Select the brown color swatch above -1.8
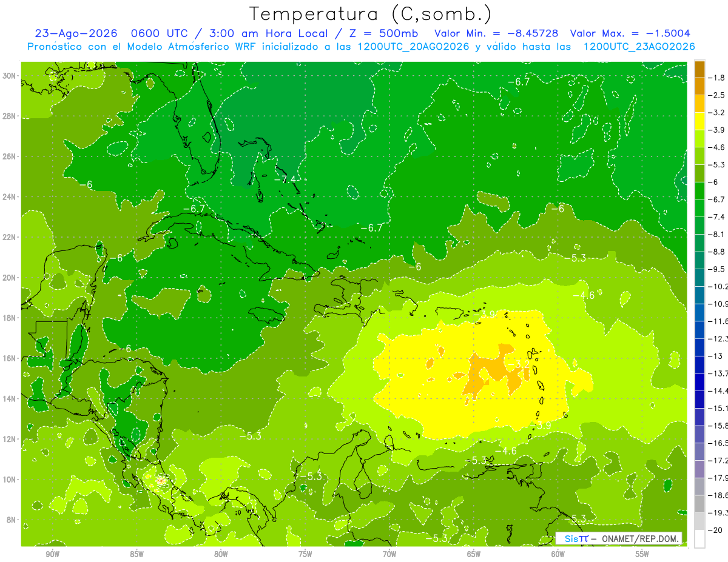The height and width of the screenshot is (562, 728). pos(699,69)
